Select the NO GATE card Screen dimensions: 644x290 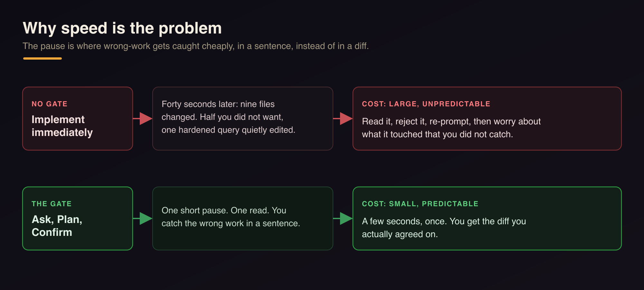78,119
